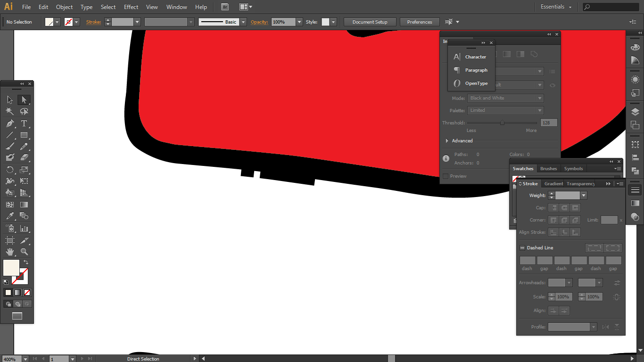Viewport: 644px width, 362px height.
Task: Open the Window menu
Action: (177, 7)
